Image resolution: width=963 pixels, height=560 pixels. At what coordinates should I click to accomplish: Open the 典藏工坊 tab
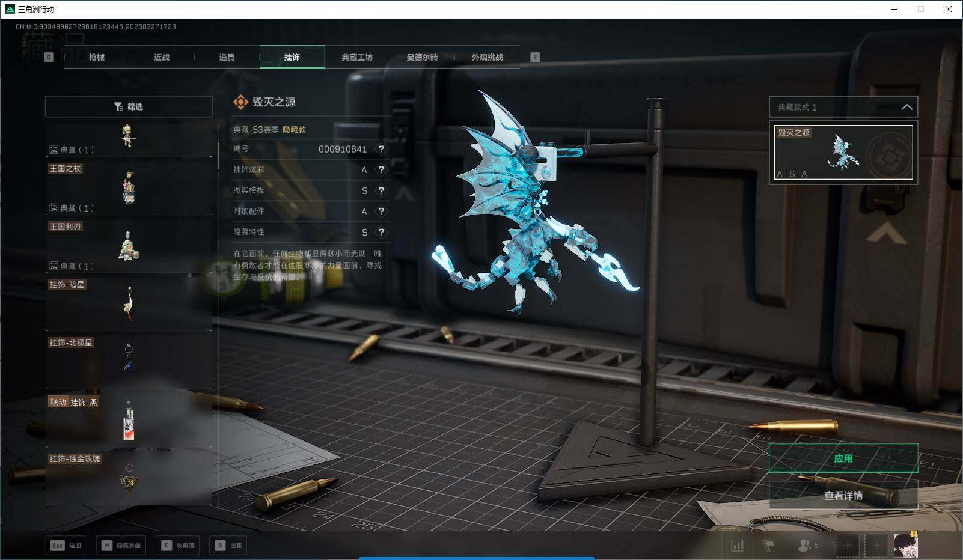[357, 57]
